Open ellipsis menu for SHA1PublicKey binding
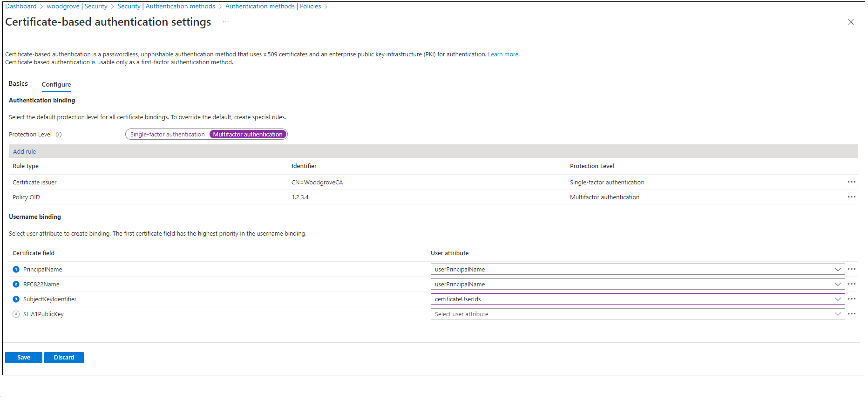868x420 pixels. pos(851,314)
